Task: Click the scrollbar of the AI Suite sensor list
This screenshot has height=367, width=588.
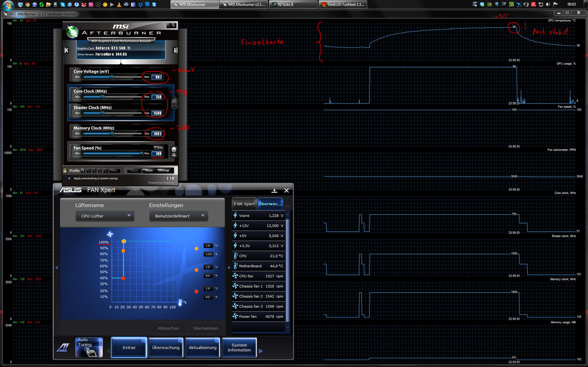Action: coord(287,271)
